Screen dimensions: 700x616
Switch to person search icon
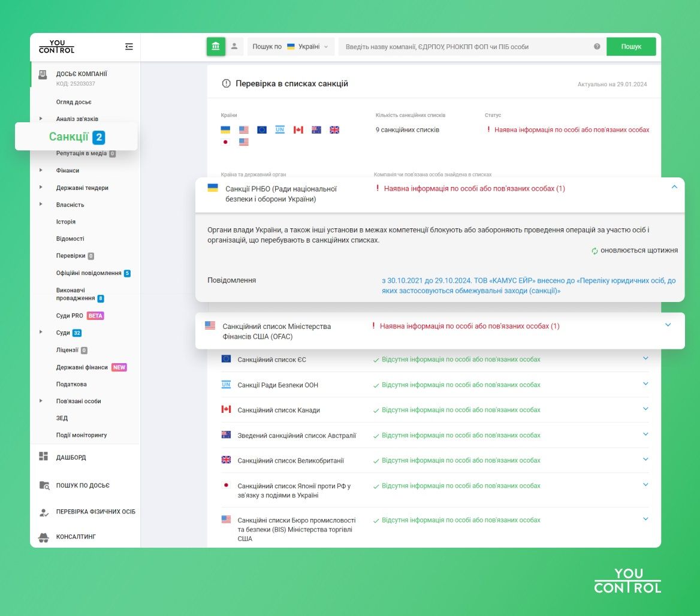coord(234,46)
